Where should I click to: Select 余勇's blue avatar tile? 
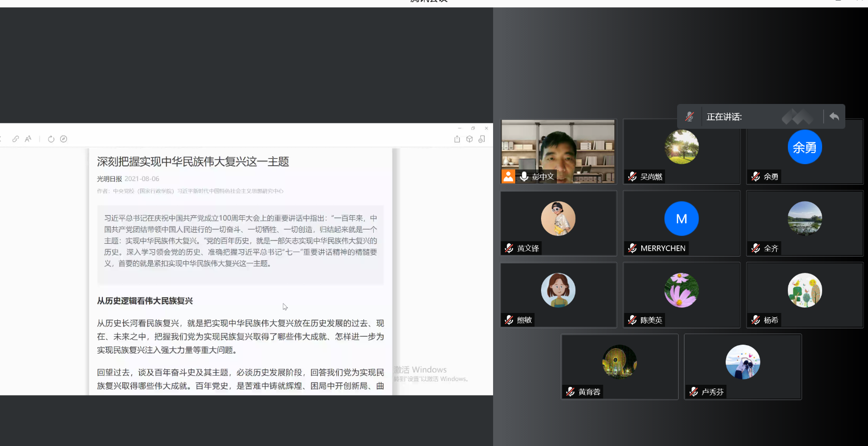point(805,147)
